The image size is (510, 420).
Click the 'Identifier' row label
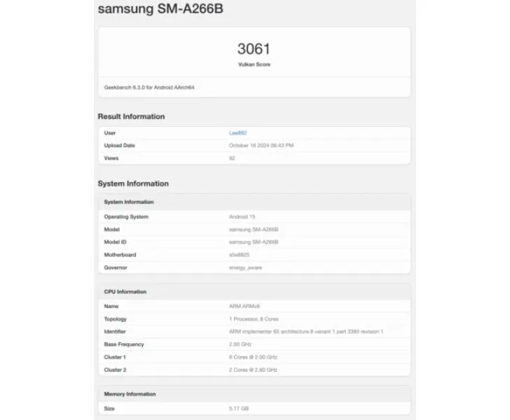click(x=115, y=332)
